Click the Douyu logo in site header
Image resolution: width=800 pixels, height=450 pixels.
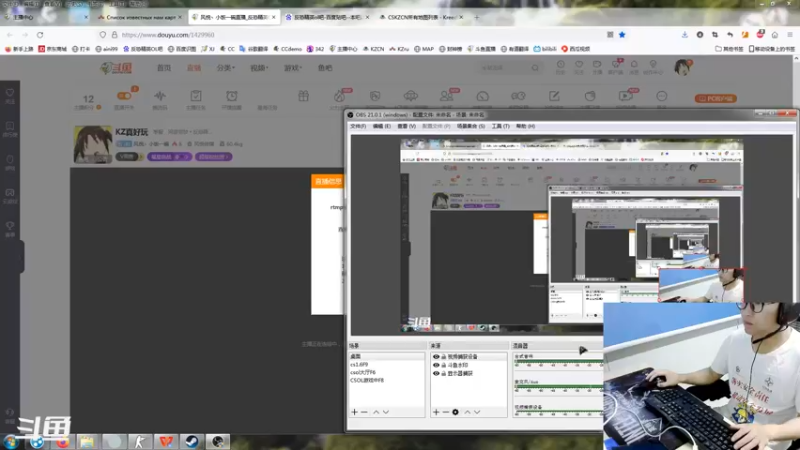116,68
